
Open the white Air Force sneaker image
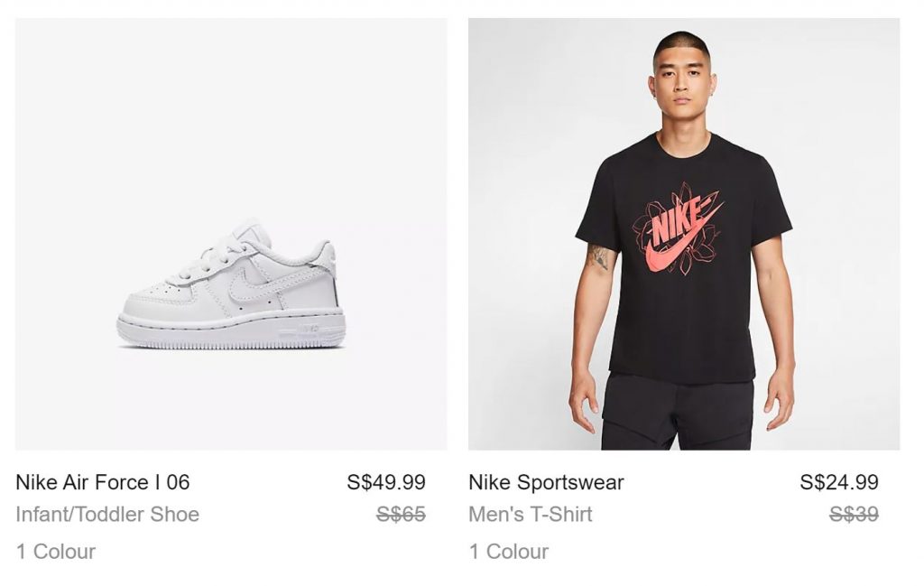click(231, 234)
